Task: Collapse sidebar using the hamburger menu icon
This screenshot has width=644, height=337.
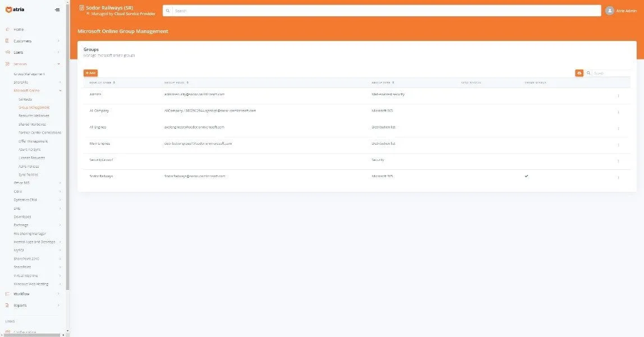Action: (x=57, y=10)
